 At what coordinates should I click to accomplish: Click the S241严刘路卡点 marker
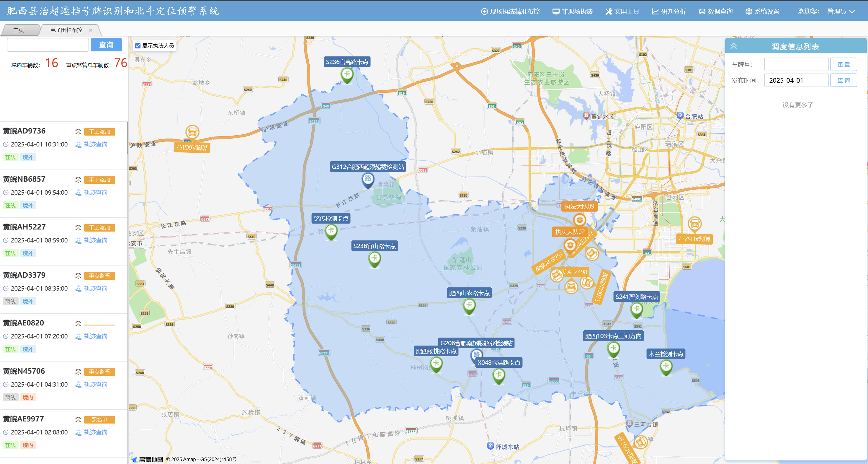(x=636, y=310)
